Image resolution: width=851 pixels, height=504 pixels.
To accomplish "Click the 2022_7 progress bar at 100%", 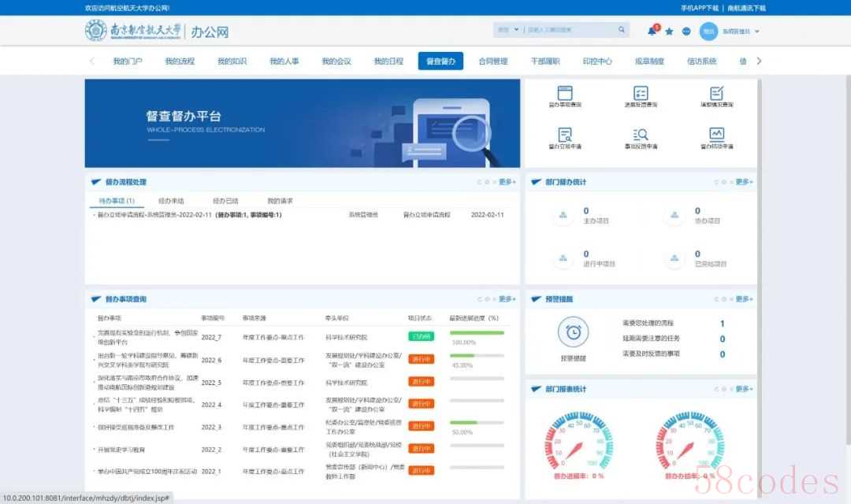I will pos(477,332).
